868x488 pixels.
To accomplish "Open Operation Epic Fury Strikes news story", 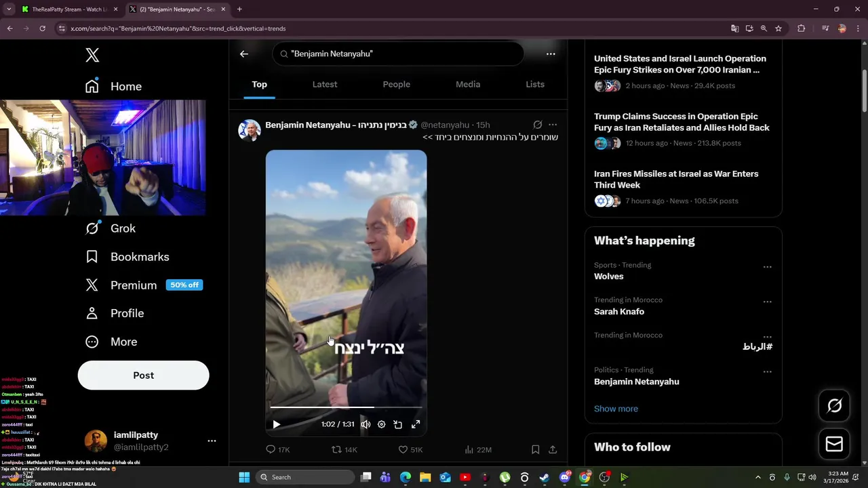I will click(680, 64).
